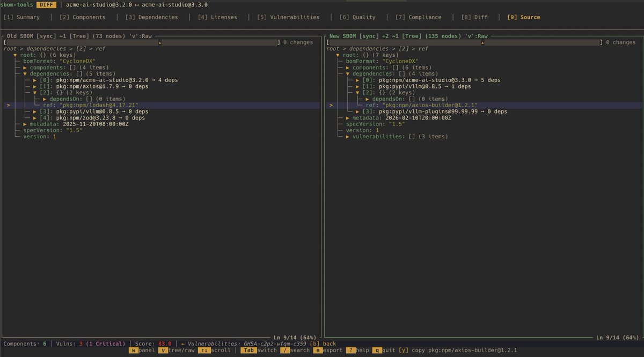Collapse root node in Old SBOM
Screen dimensions: 644x357
coord(16,55)
